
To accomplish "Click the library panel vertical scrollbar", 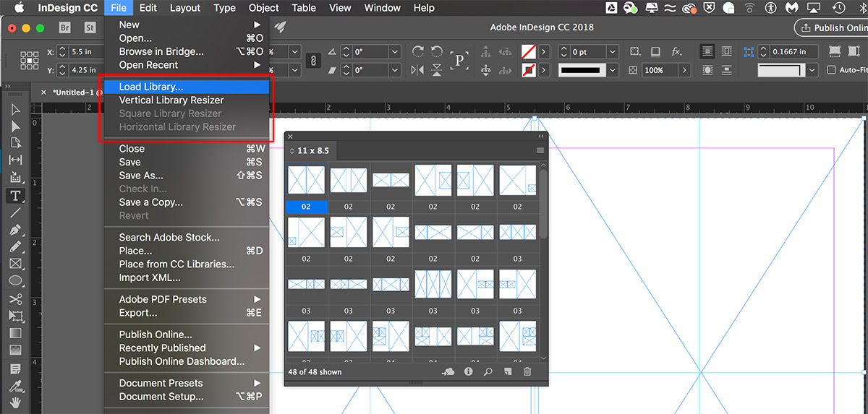I will coord(543,206).
